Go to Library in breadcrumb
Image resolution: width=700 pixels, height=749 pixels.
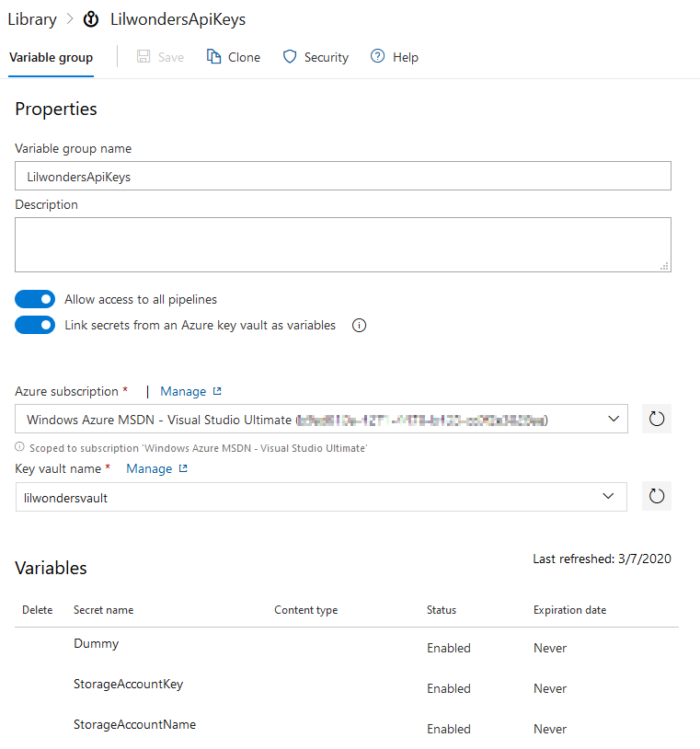(x=31, y=19)
